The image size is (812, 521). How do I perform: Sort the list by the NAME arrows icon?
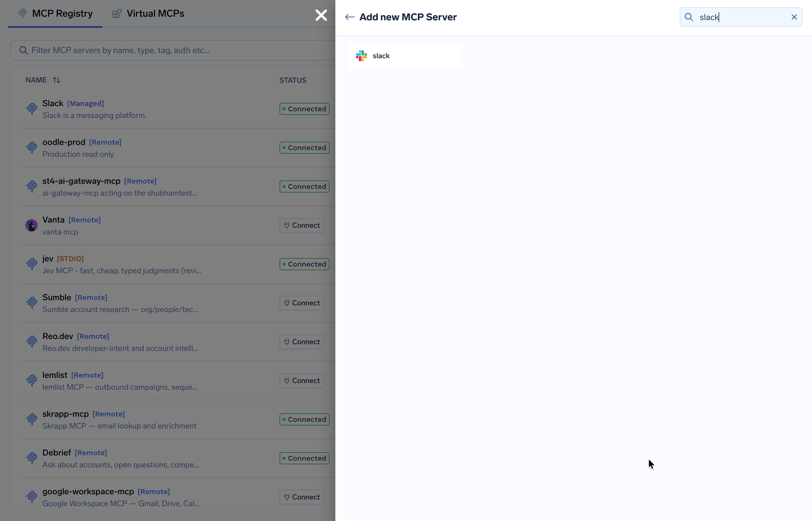click(56, 80)
